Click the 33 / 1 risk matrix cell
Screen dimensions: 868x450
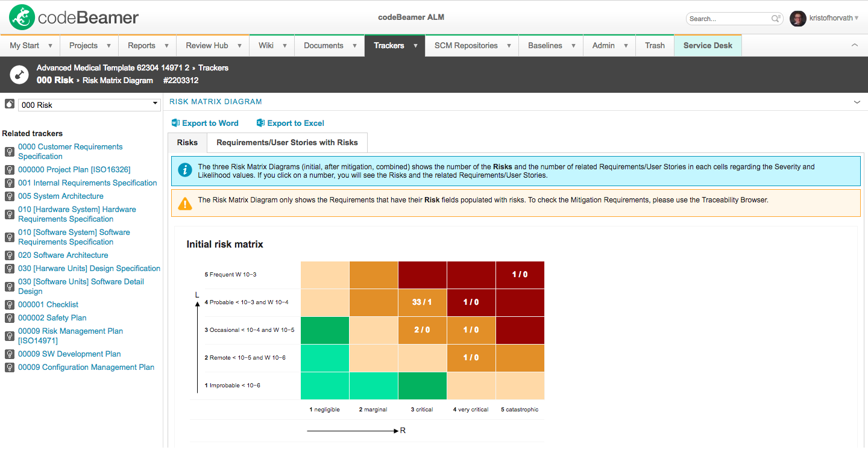(x=422, y=302)
